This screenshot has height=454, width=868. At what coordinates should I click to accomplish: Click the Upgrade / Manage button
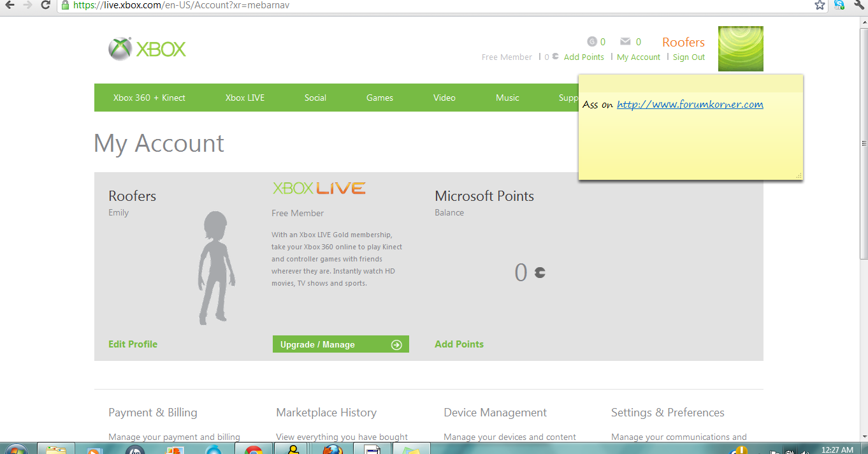340,344
